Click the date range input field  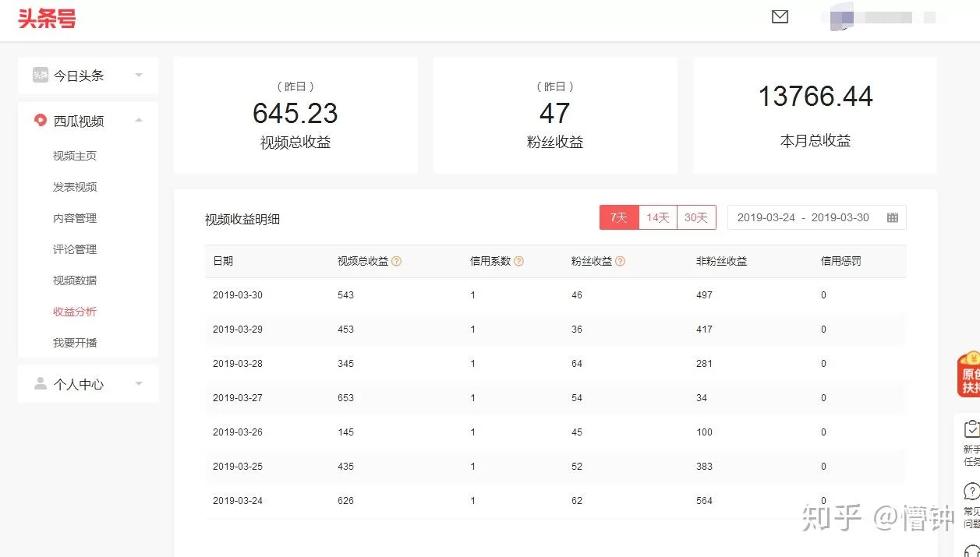coord(803,218)
